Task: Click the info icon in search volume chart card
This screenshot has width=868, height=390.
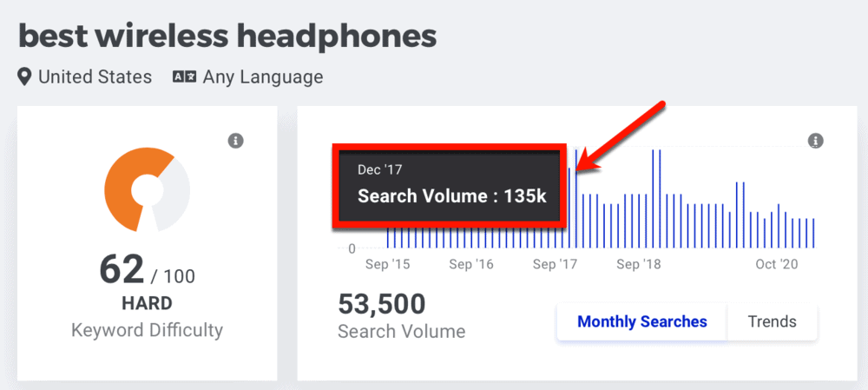Action: click(814, 141)
